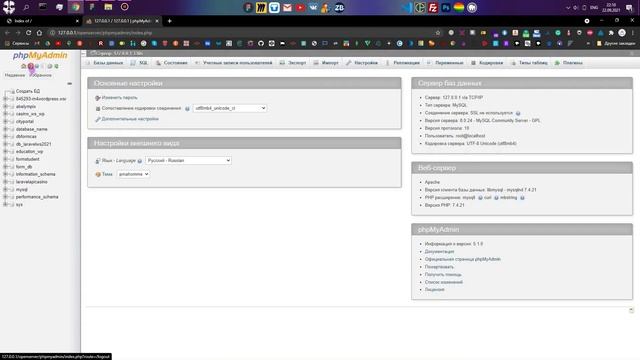Open the Список изменений link
640x360 pixels.
click(444, 282)
